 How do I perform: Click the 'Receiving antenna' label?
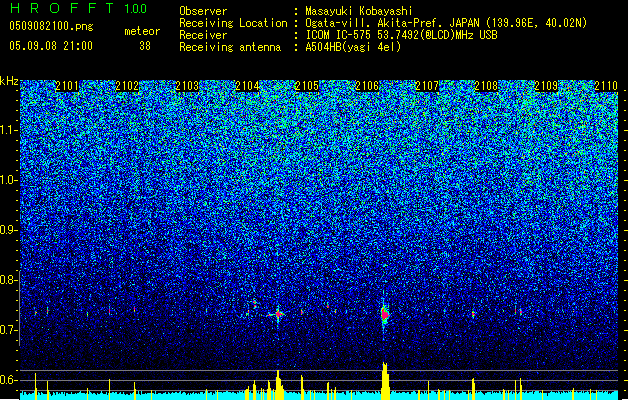(x=230, y=47)
